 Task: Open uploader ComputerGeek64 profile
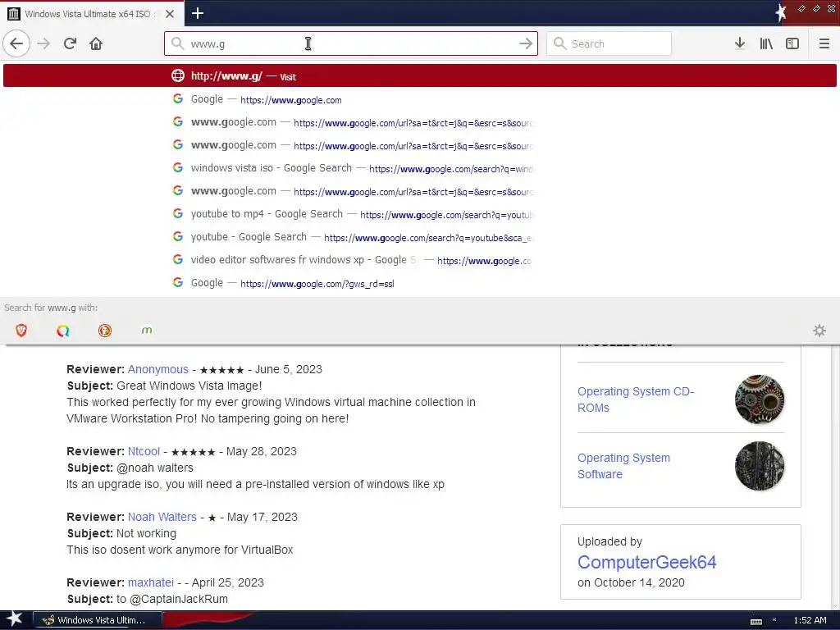646,562
